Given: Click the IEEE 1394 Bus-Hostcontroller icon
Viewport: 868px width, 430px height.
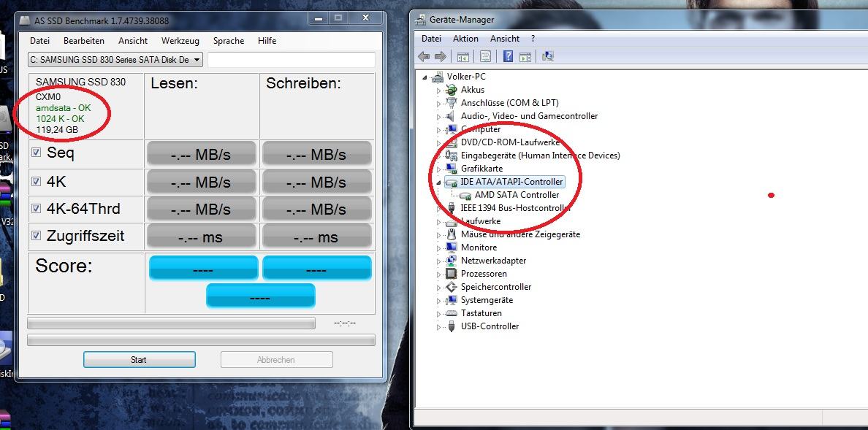Looking at the screenshot, I should point(451,208).
